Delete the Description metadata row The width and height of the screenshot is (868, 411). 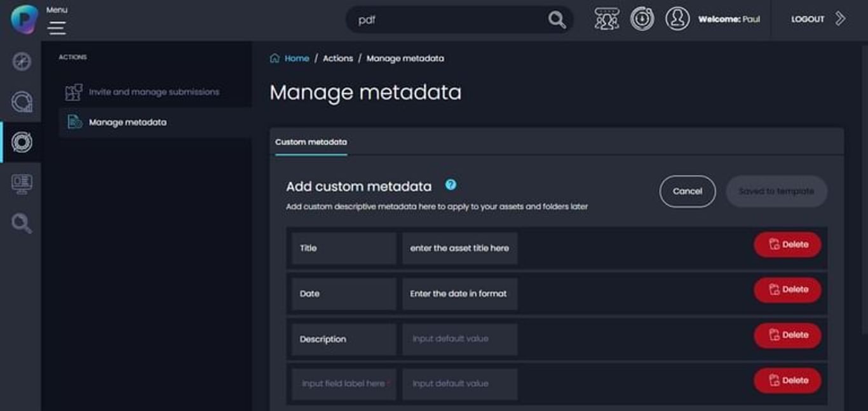tap(787, 335)
